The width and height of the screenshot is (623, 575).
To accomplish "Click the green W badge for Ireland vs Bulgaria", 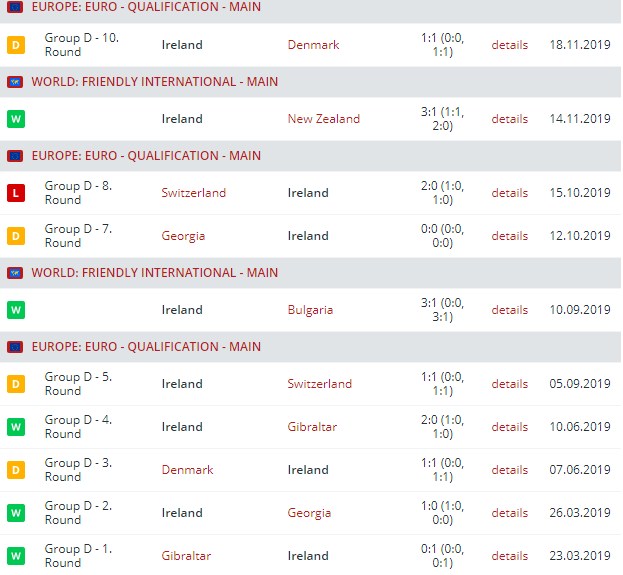I will coord(16,310).
